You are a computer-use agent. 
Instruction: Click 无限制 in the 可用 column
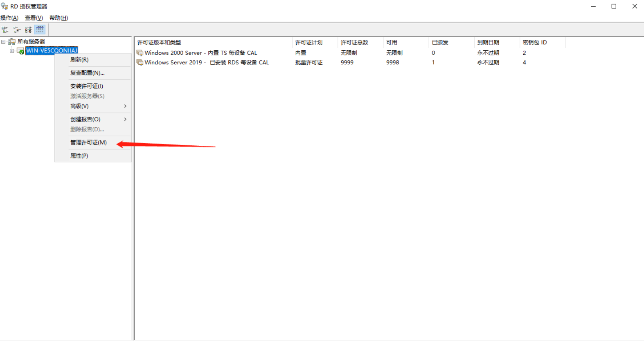click(x=394, y=53)
